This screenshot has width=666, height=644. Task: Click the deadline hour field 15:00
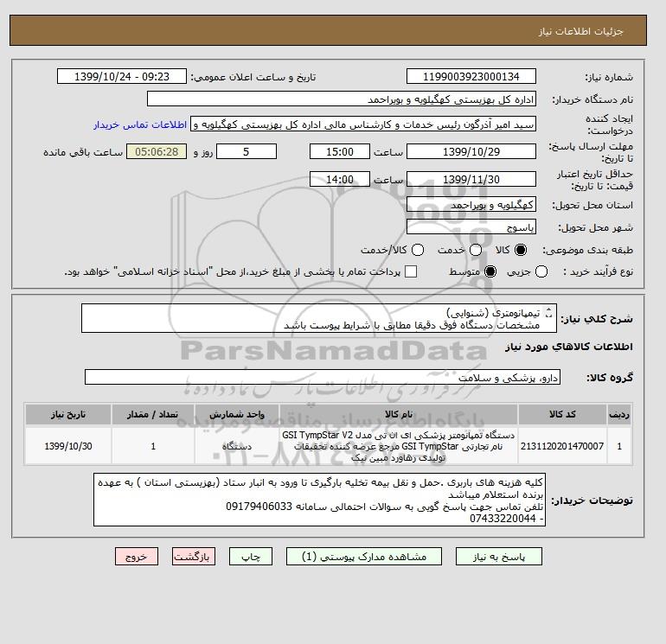tap(340, 151)
